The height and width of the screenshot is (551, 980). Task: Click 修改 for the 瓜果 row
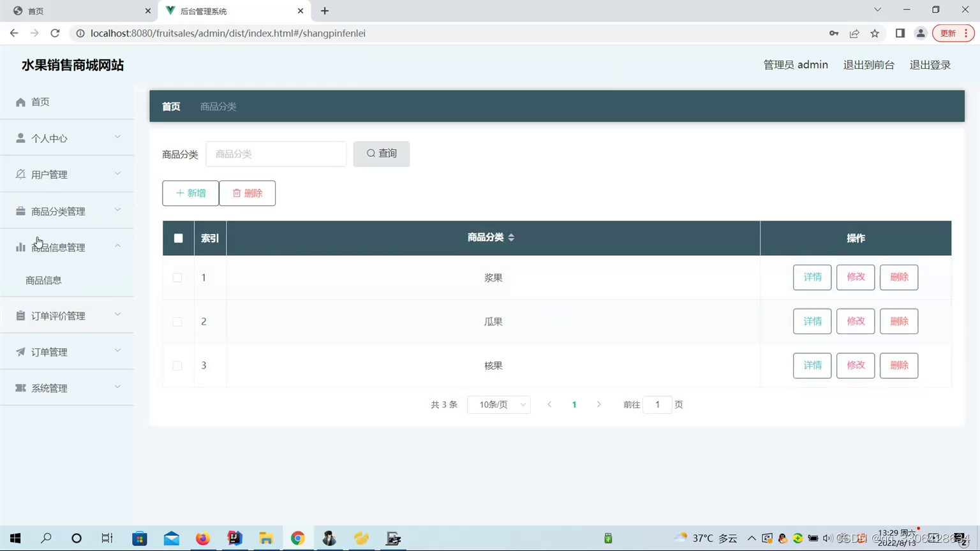856,321
